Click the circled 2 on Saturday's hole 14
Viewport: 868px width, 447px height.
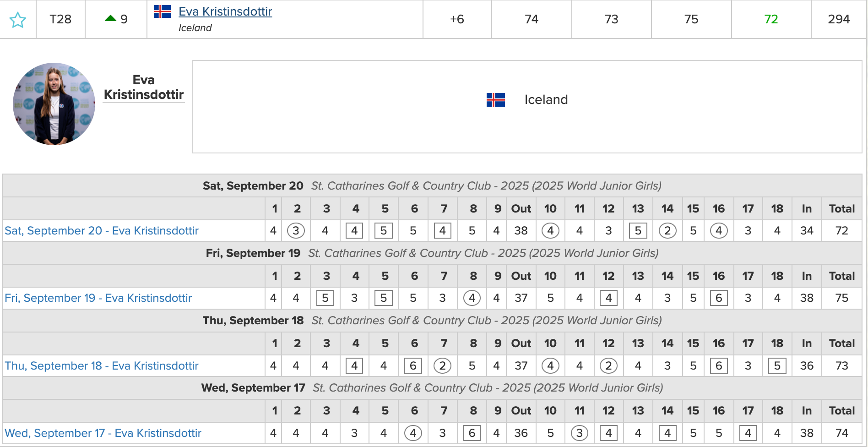(667, 231)
